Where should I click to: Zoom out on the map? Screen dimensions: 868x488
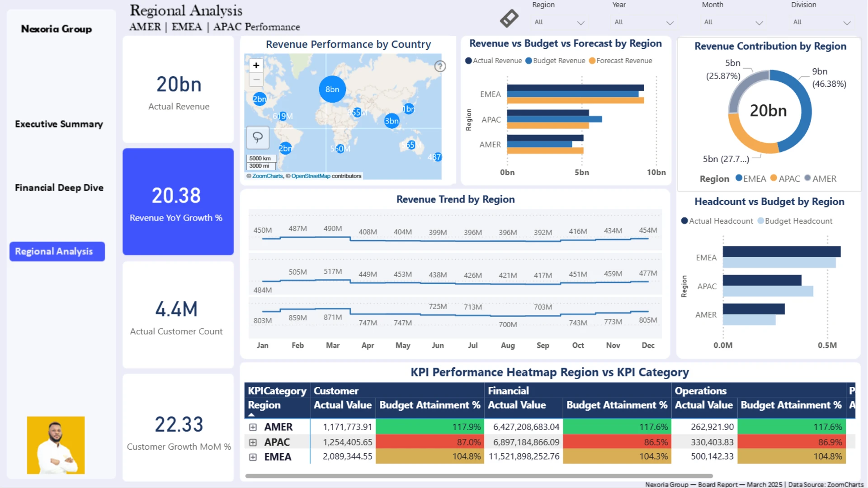256,80
